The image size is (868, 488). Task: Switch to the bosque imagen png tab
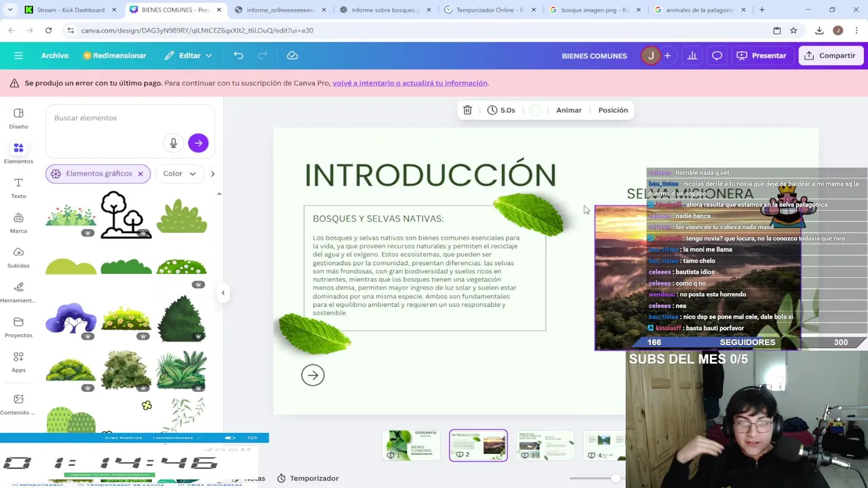click(x=594, y=10)
